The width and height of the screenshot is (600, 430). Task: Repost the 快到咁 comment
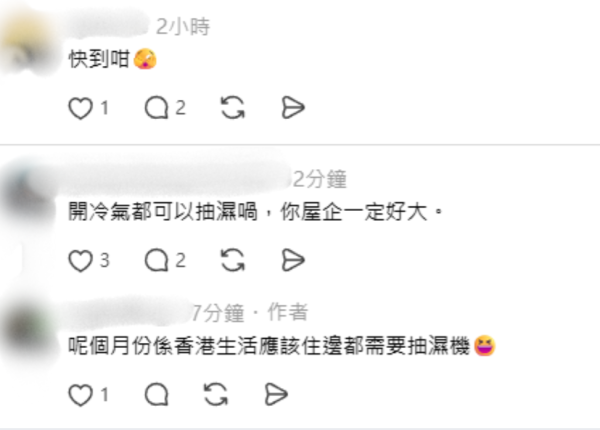(x=233, y=108)
